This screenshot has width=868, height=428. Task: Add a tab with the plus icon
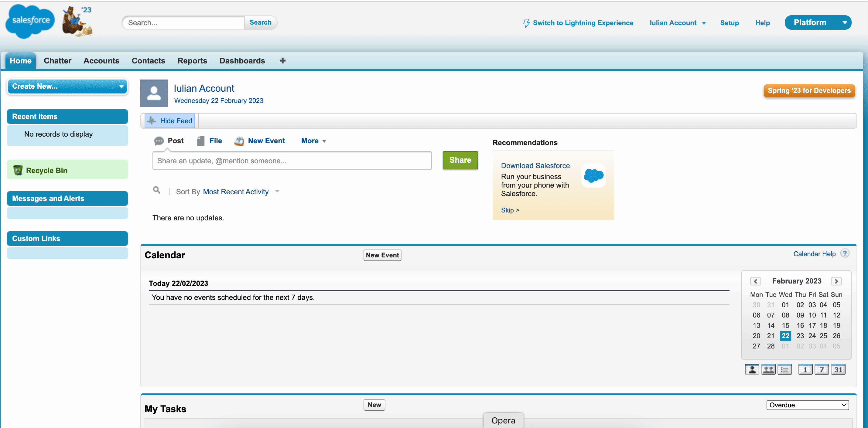(x=283, y=61)
